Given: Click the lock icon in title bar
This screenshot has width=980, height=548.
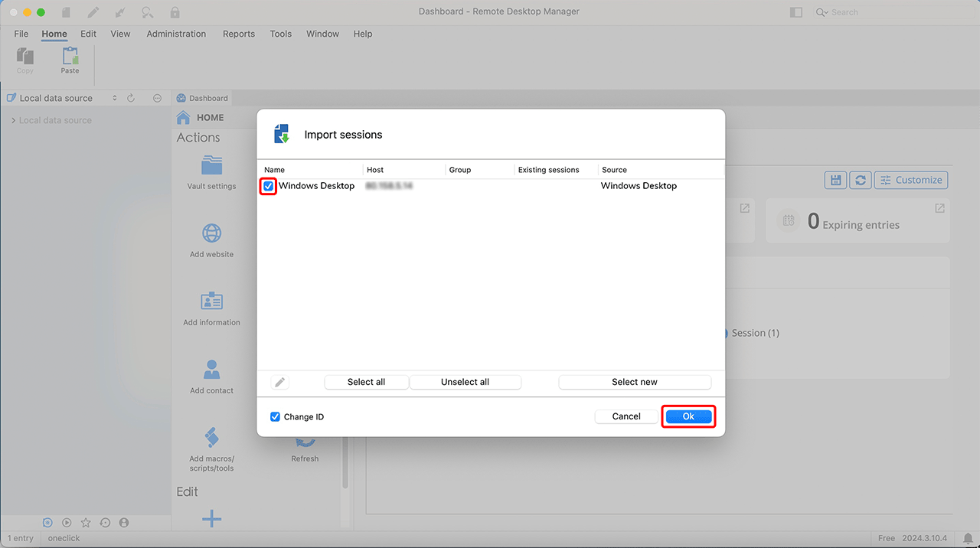Looking at the screenshot, I should (175, 12).
